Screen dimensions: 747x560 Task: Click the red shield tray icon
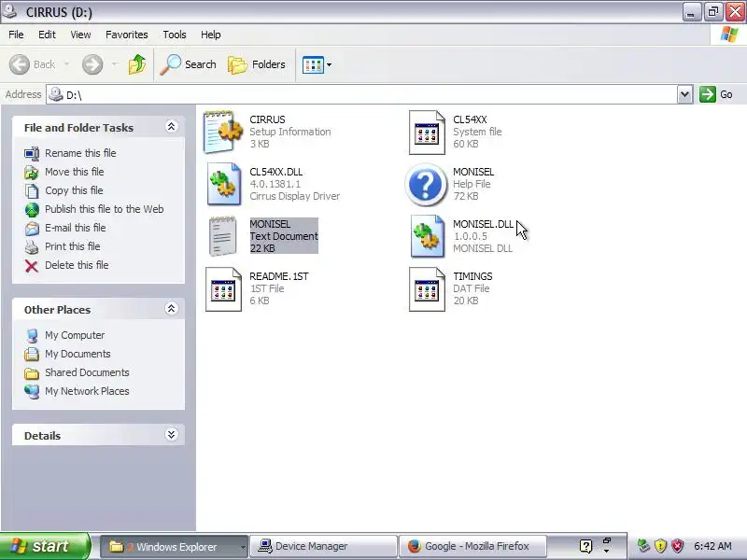pos(678,546)
